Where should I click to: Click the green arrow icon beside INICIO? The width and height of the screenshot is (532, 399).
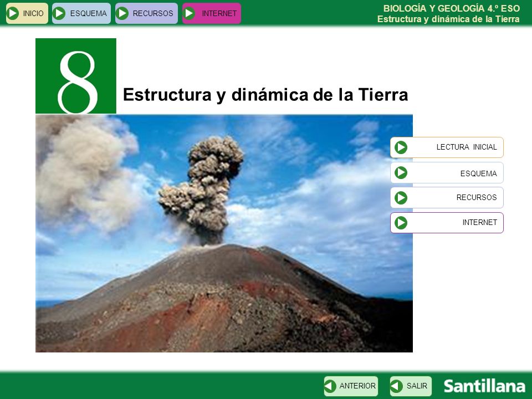(13, 13)
